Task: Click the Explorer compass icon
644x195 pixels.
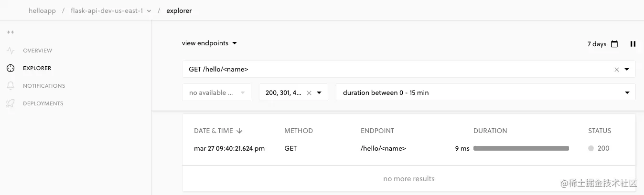Action: (11, 68)
